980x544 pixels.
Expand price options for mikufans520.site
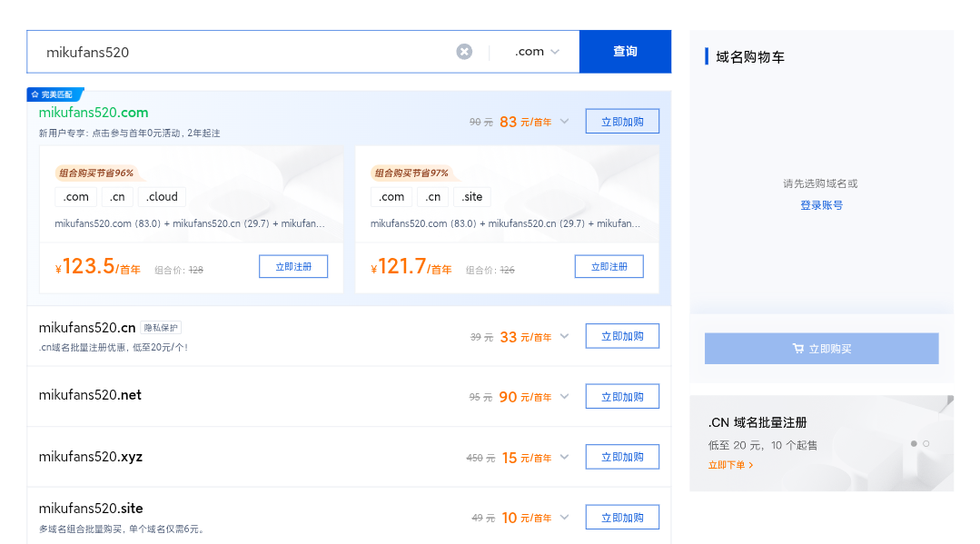564,518
